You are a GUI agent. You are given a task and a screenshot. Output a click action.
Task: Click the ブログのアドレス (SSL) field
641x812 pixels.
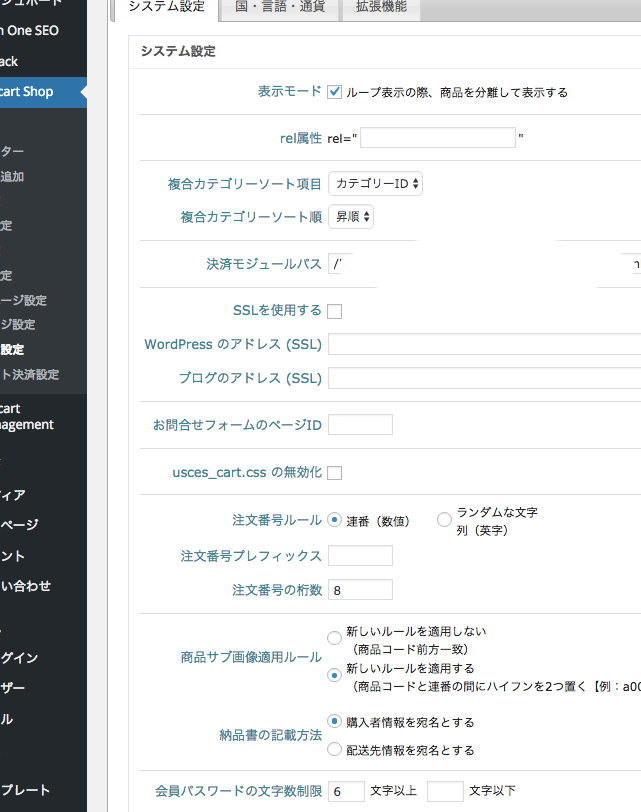click(x=485, y=378)
